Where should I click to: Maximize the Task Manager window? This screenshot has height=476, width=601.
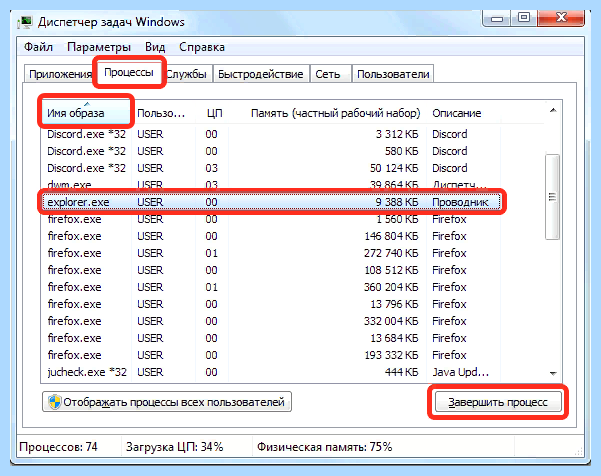[524, 18]
